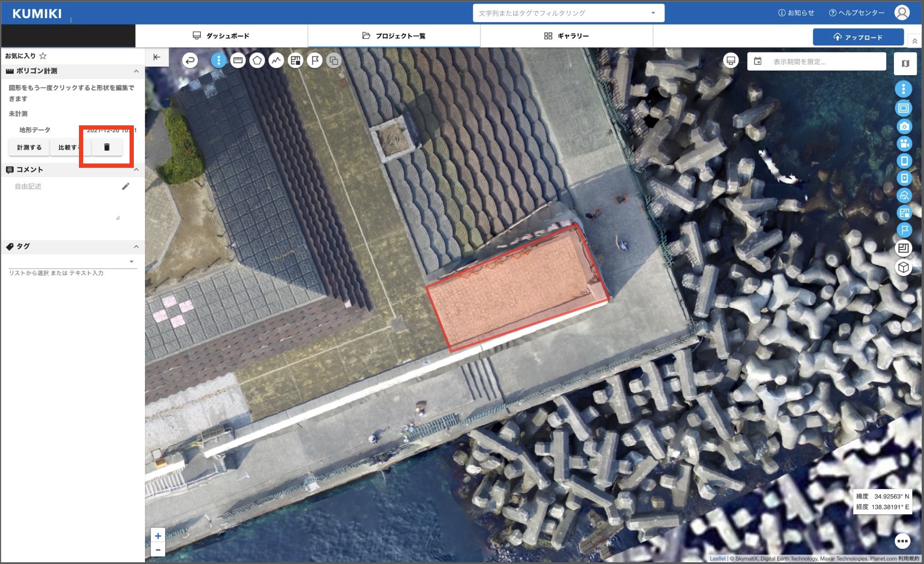This screenshot has height=564, width=924.
Task: Choose the line profile chart tool
Action: coord(276,61)
